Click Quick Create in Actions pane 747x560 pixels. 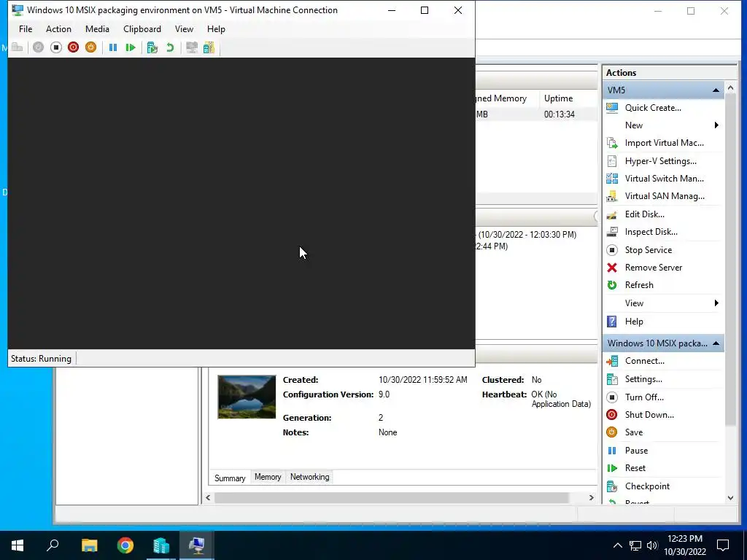click(653, 108)
